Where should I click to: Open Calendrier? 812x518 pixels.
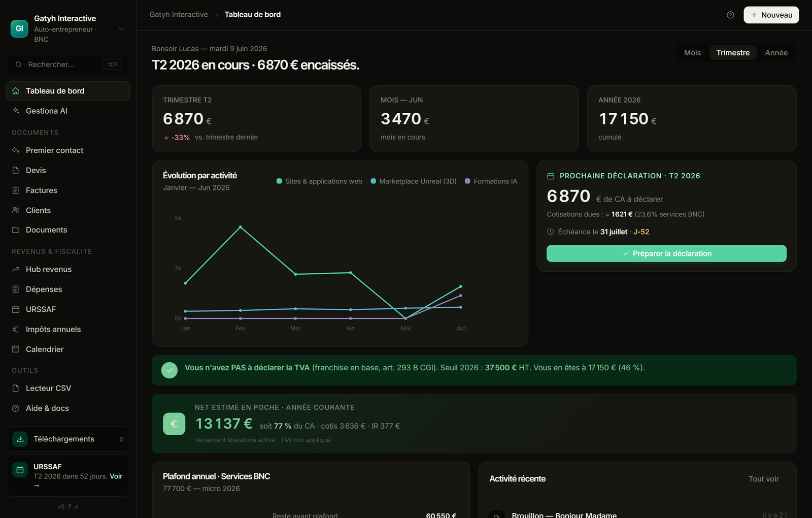click(68, 349)
